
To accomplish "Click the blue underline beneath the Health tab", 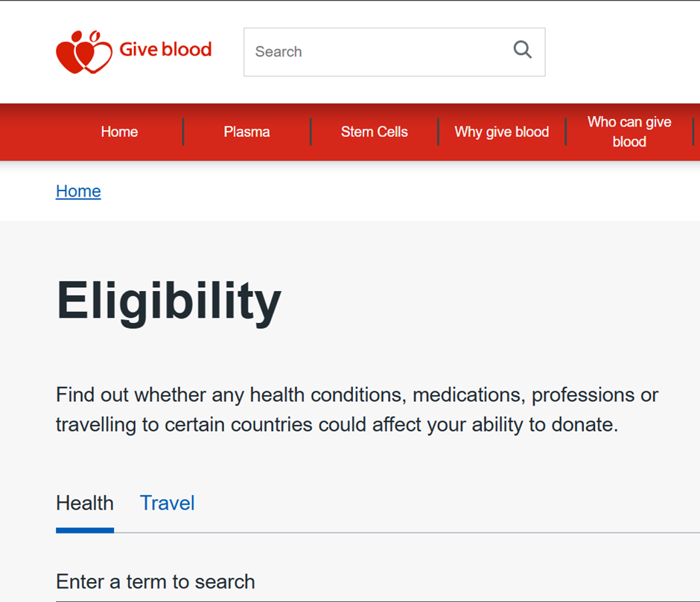I will 85,530.
